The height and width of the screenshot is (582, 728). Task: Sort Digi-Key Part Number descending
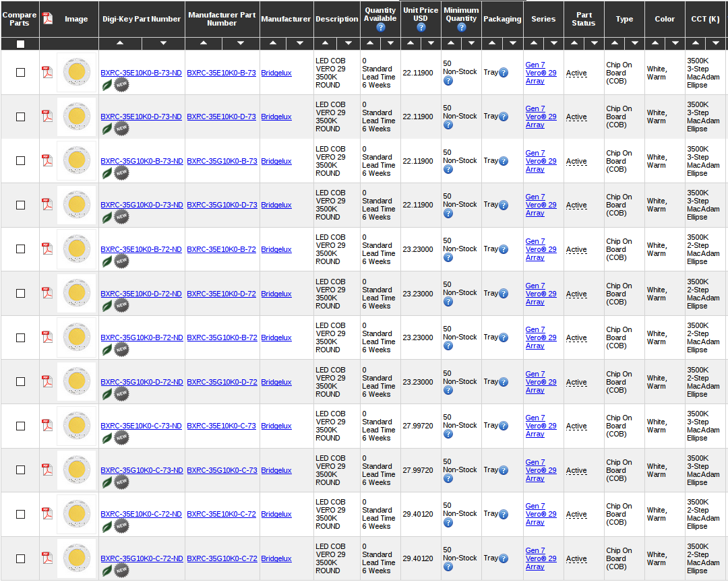click(163, 43)
